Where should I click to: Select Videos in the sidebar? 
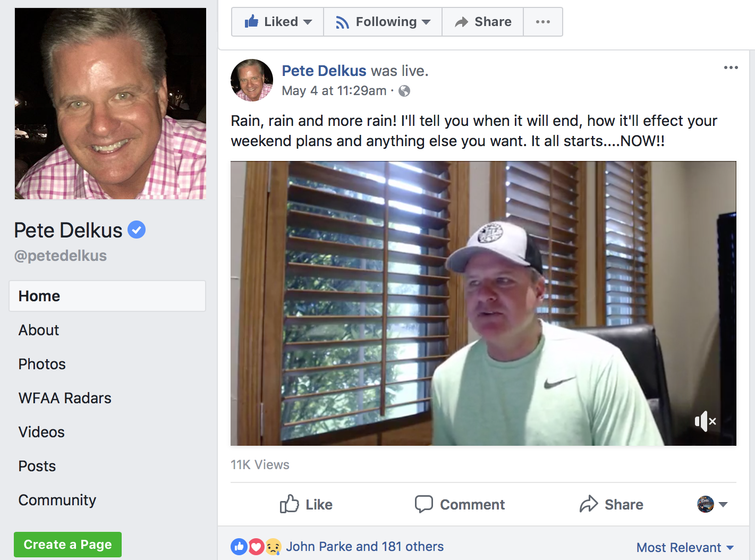pyautogui.click(x=41, y=432)
